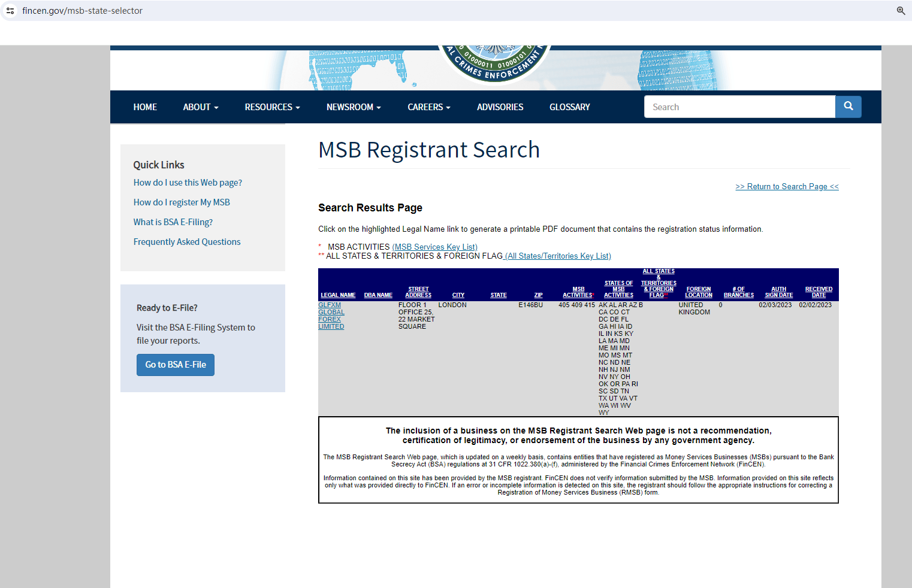Click auth sign date 02/03/2023

pos(775,305)
